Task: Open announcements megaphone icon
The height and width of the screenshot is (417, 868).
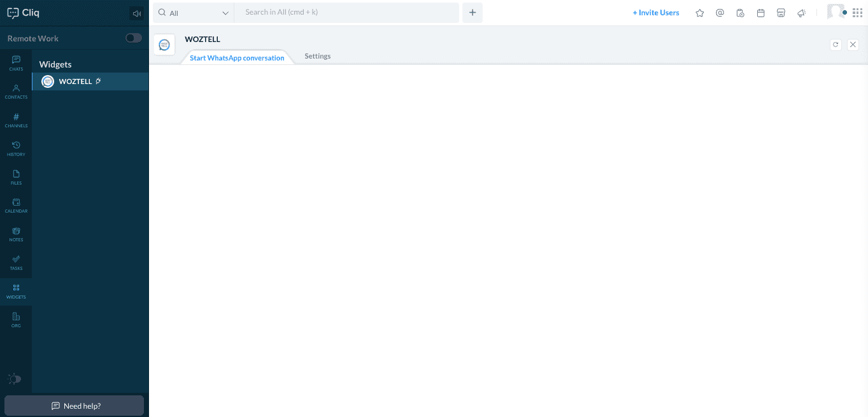Action: coord(801,13)
